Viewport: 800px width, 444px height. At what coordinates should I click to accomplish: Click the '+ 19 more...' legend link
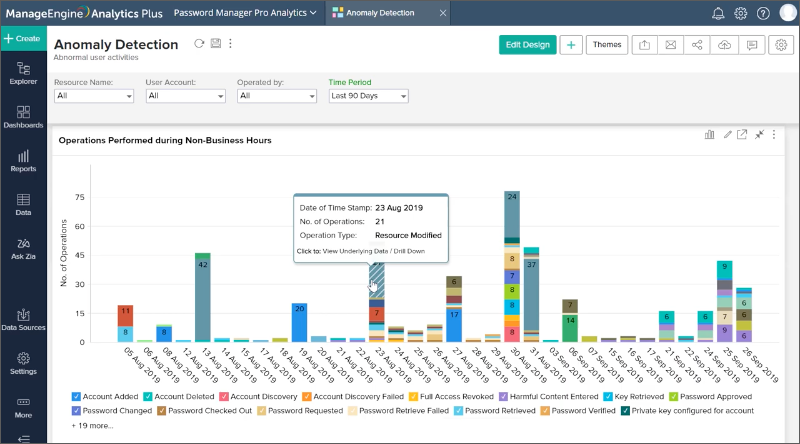point(92,425)
